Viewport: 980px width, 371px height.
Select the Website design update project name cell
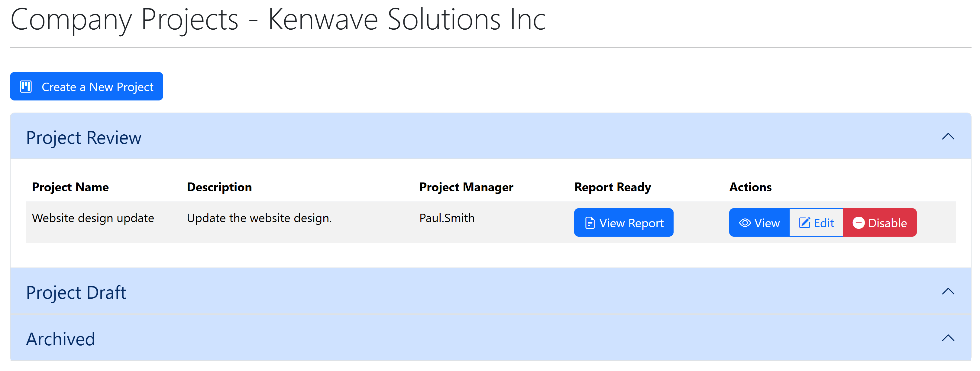point(93,218)
